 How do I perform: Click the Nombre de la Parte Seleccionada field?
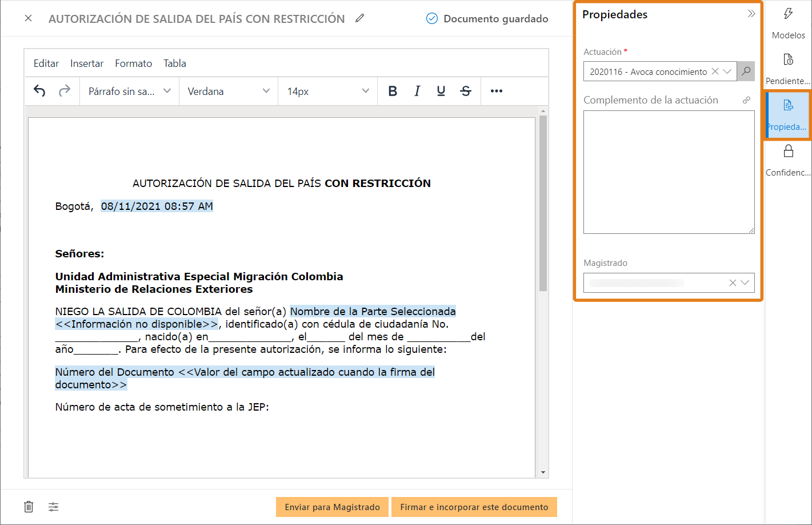tap(373, 312)
